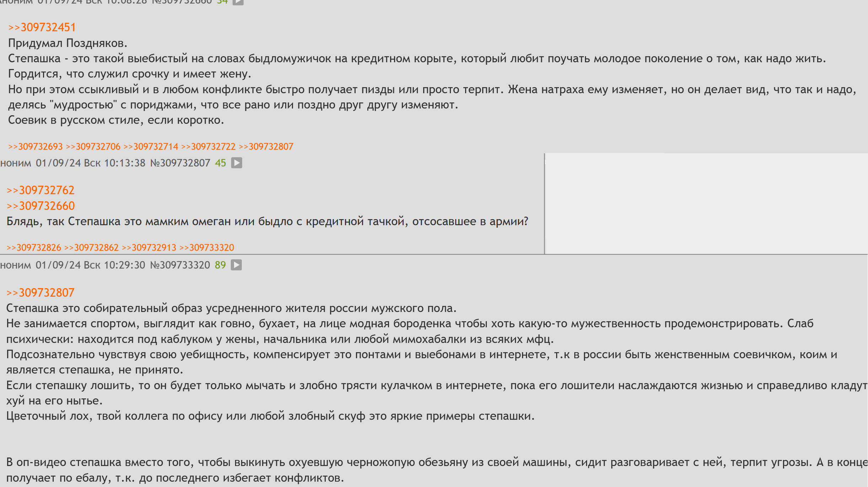Open reply link >>309732706
The image size is (868, 487).
click(93, 147)
